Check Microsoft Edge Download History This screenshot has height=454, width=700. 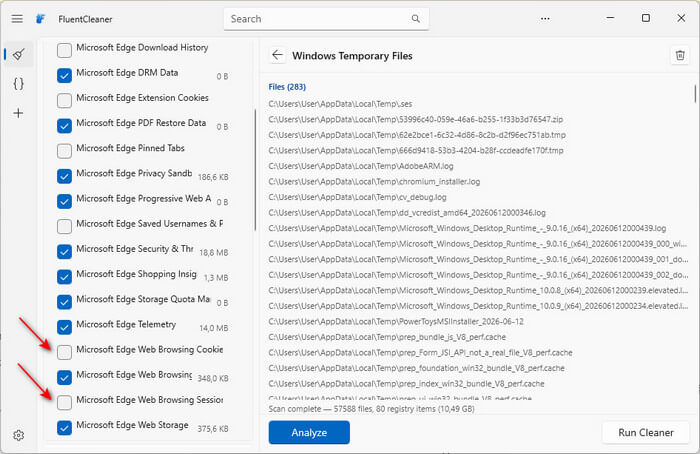click(x=64, y=50)
